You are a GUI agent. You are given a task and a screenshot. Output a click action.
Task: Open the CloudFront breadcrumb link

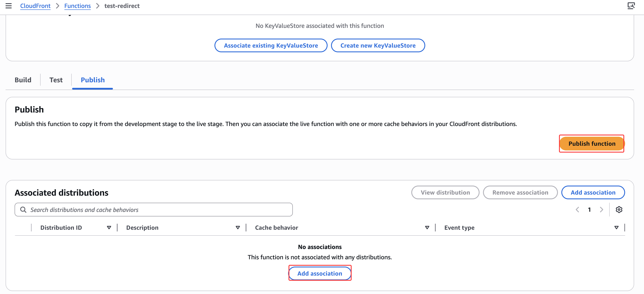click(35, 6)
